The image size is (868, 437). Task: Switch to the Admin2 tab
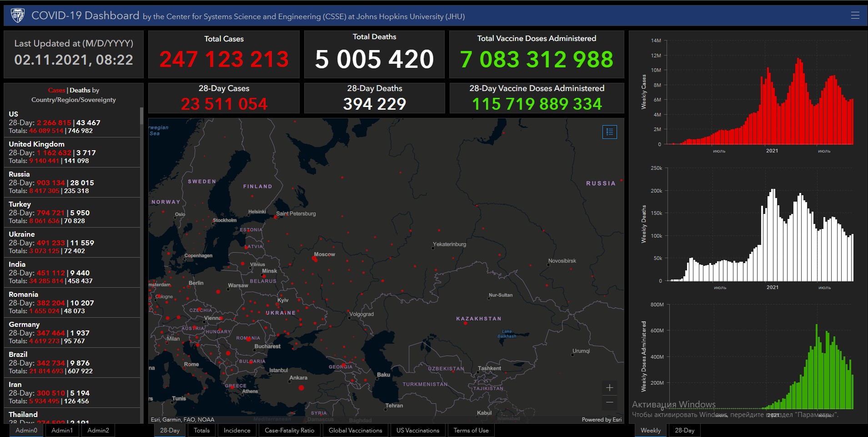98,430
